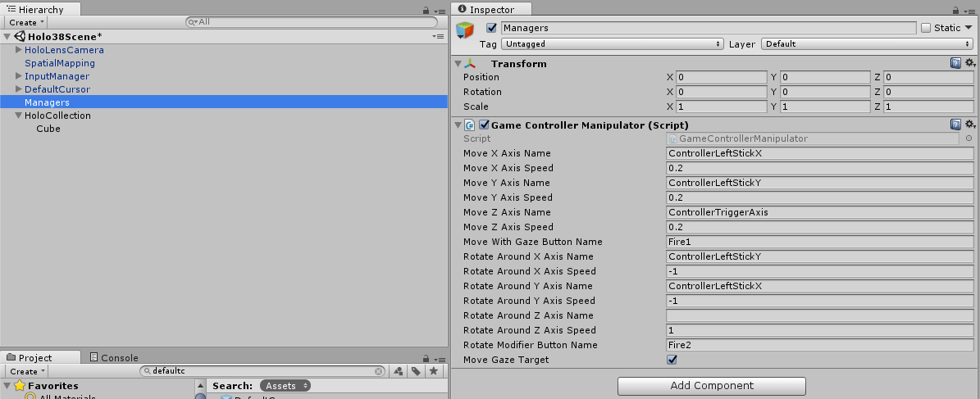
Task: Open the Tag dropdown showing Untagged
Action: pyautogui.click(x=612, y=43)
